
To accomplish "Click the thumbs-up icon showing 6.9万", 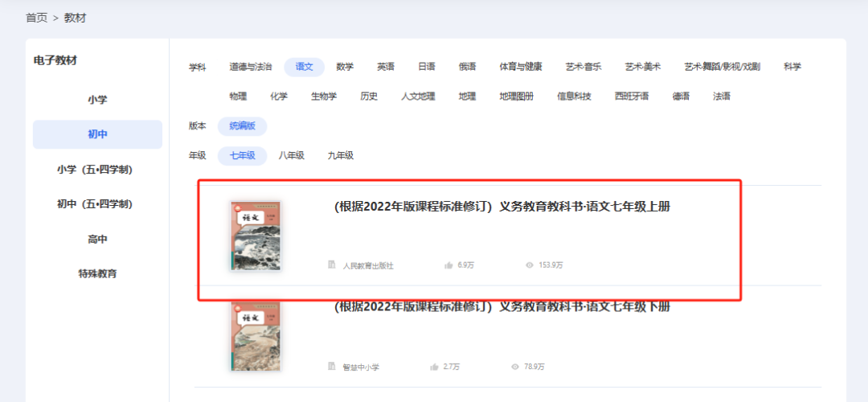I will (x=449, y=265).
